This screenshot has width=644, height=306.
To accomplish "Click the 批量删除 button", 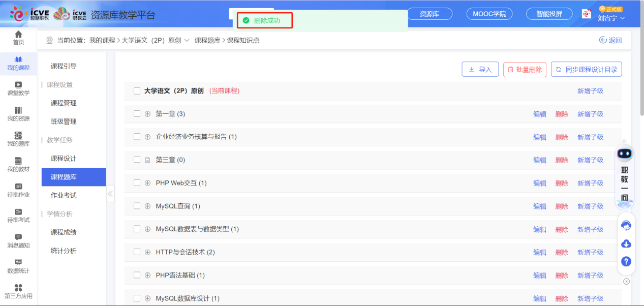I will pos(525,70).
